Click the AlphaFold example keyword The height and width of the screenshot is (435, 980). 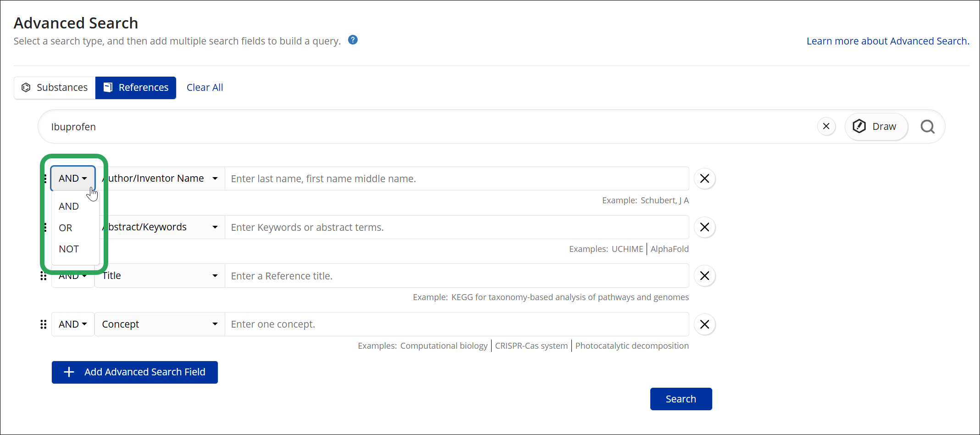click(x=670, y=249)
